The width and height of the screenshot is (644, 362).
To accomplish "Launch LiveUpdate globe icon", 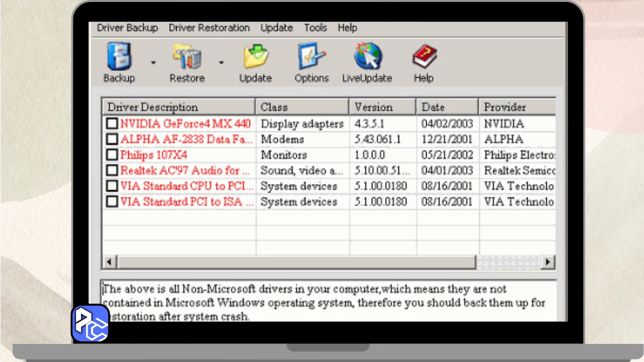I will pyautogui.click(x=367, y=56).
